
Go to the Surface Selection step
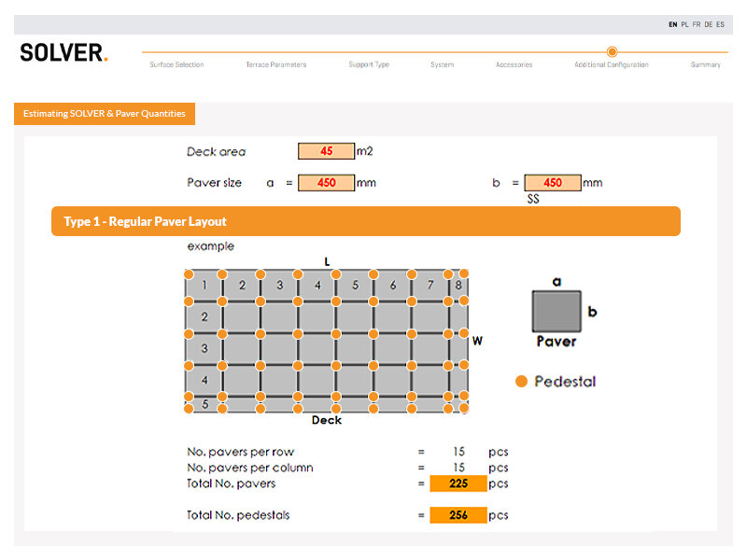coord(176,64)
